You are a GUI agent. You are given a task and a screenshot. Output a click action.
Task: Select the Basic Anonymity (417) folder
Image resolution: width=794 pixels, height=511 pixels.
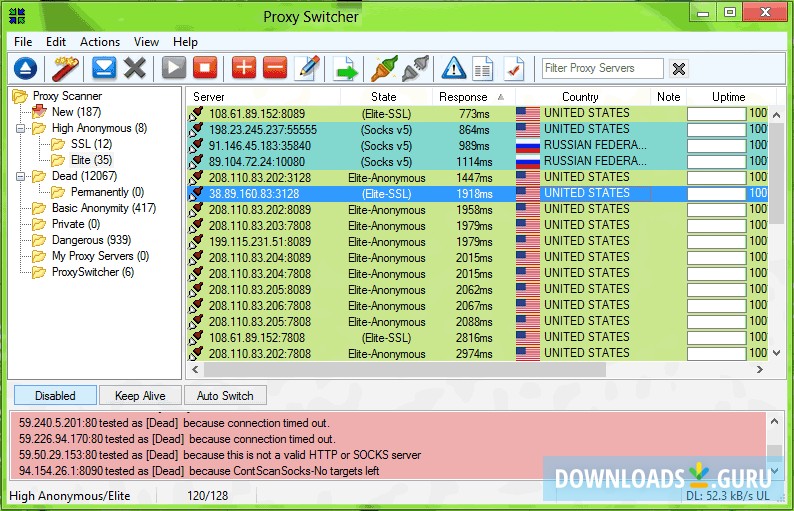click(104, 208)
